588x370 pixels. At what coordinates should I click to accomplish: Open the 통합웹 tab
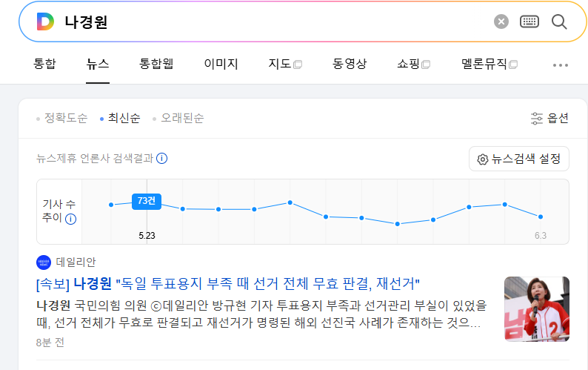[156, 64]
